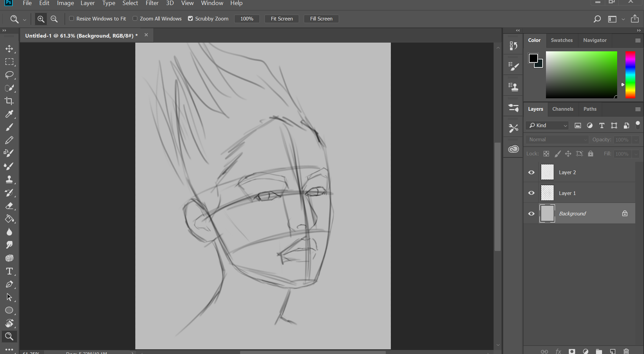Switch to the Channels tab
The image size is (644, 354).
pos(562,109)
